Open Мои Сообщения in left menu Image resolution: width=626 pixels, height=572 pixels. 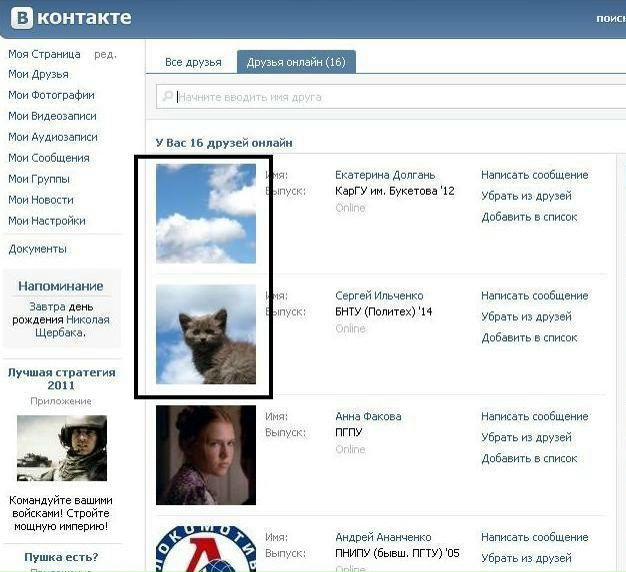click(x=49, y=158)
